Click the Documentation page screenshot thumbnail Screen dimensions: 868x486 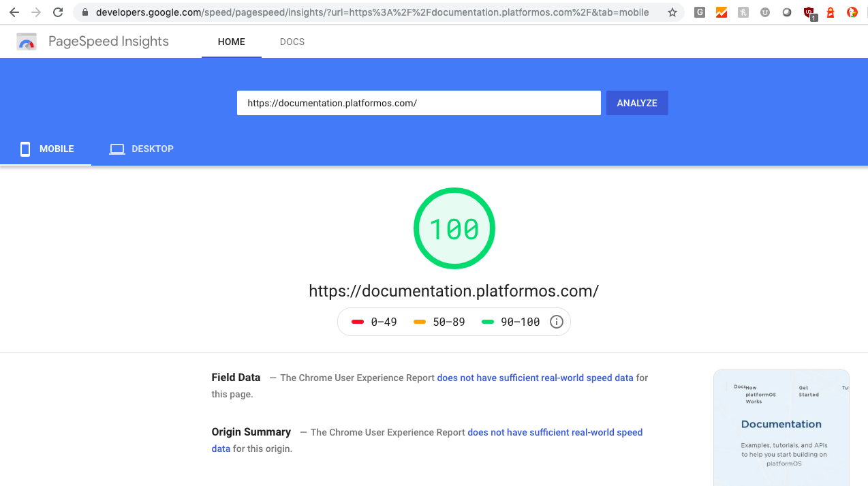point(781,427)
